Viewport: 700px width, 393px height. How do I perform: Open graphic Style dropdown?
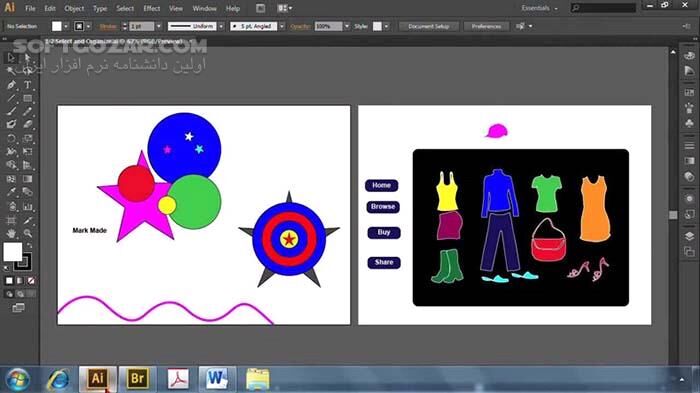click(386, 26)
